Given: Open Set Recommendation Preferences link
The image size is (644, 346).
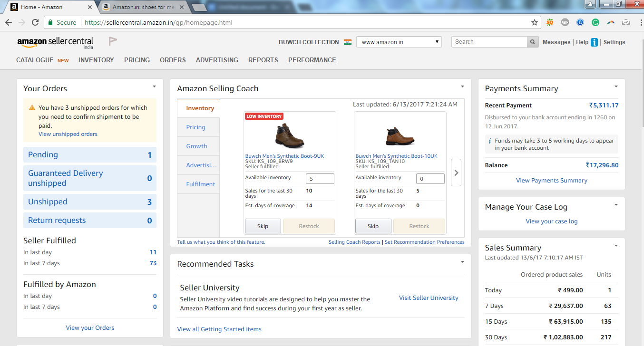Looking at the screenshot, I should pos(424,242).
